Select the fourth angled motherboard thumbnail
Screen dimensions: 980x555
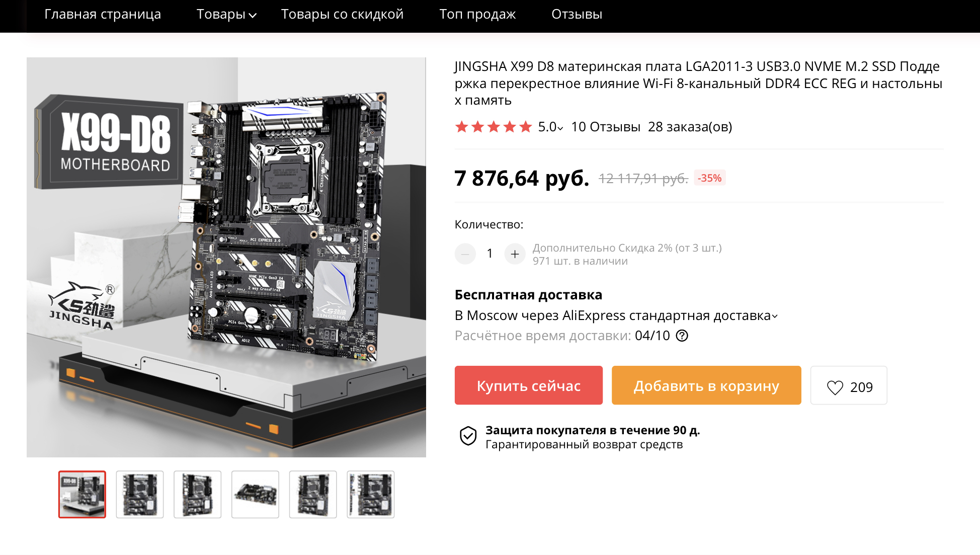click(x=255, y=495)
